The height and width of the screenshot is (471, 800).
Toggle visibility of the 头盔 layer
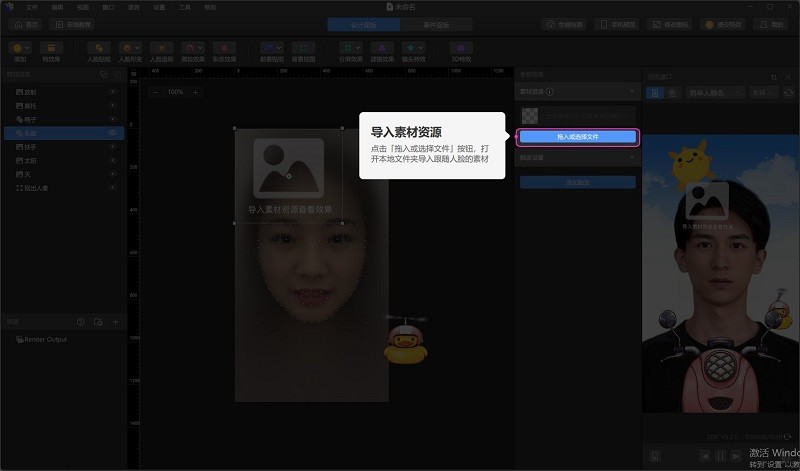tap(113, 133)
